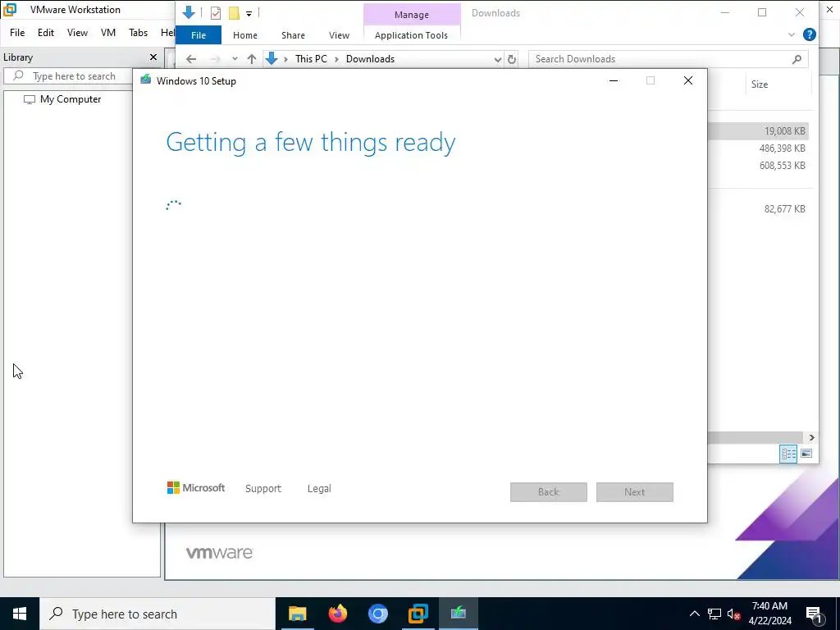840x630 pixels.
Task: Switch to VMware Workstation taskbar icon
Action: coord(418,614)
